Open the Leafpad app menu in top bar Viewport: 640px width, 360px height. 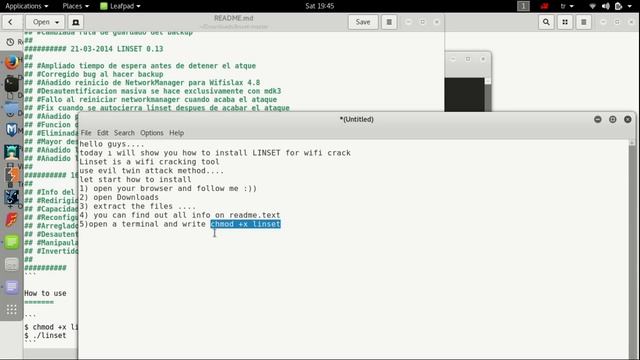120,6
